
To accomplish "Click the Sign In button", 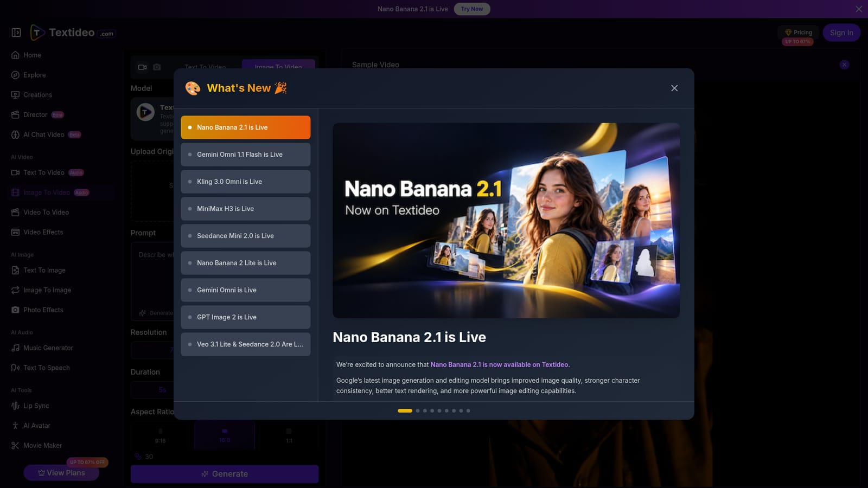I will (841, 33).
